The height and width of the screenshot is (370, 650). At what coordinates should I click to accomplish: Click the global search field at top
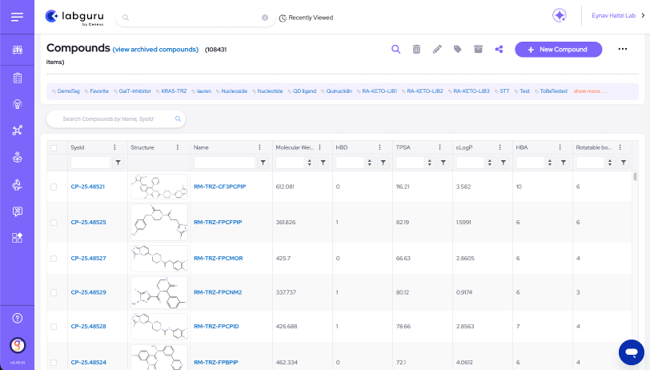[x=195, y=17]
